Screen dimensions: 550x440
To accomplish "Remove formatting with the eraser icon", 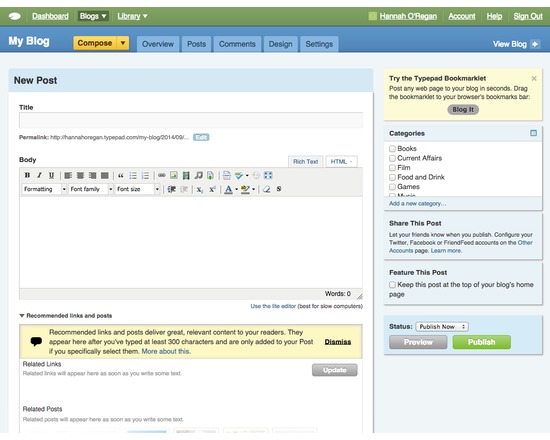I will tap(267, 189).
